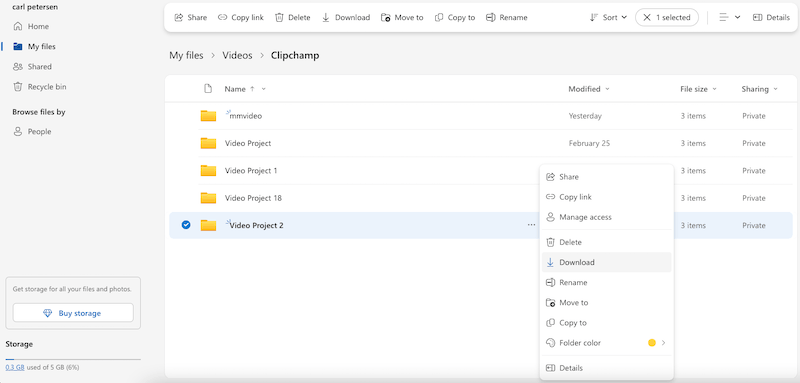Open the Video Project folder by name
The width and height of the screenshot is (800, 383).
point(248,143)
